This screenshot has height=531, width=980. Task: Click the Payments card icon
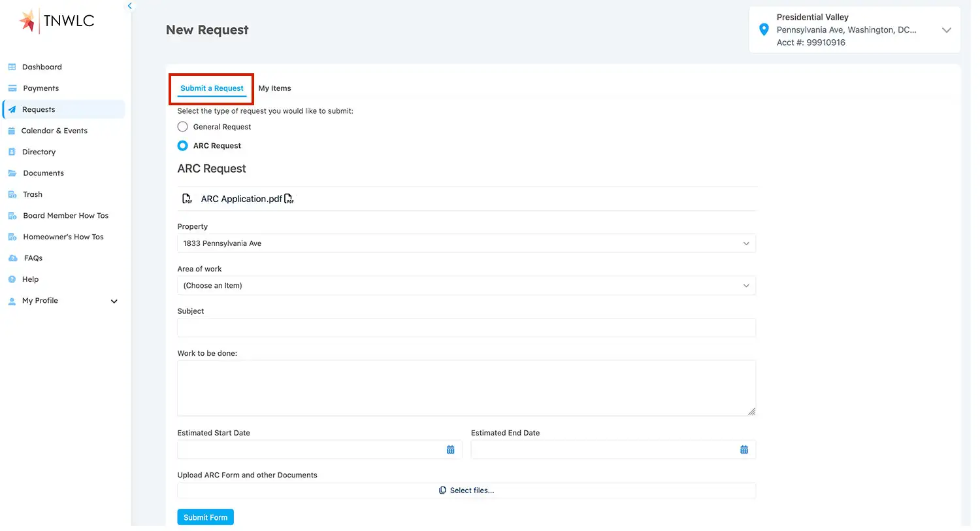click(12, 89)
